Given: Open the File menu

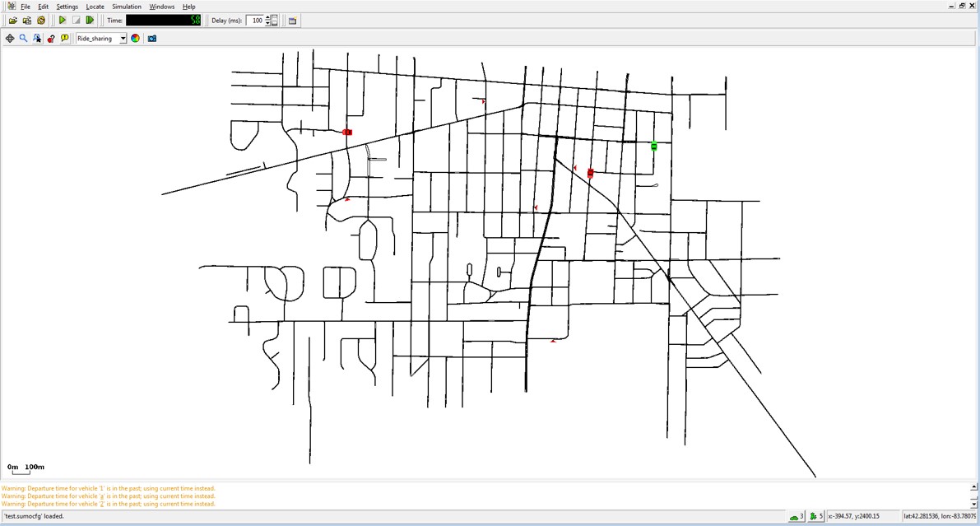Looking at the screenshot, I should point(26,7).
